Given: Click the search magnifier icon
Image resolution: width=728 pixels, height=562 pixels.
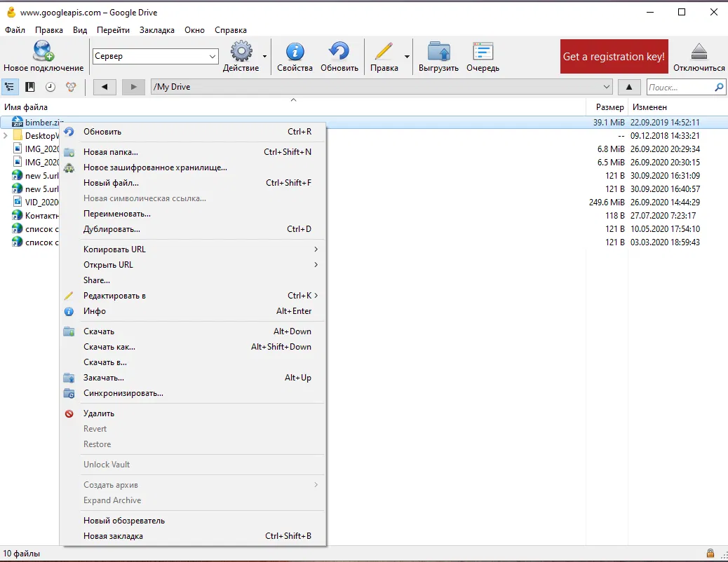Looking at the screenshot, I should point(719,87).
